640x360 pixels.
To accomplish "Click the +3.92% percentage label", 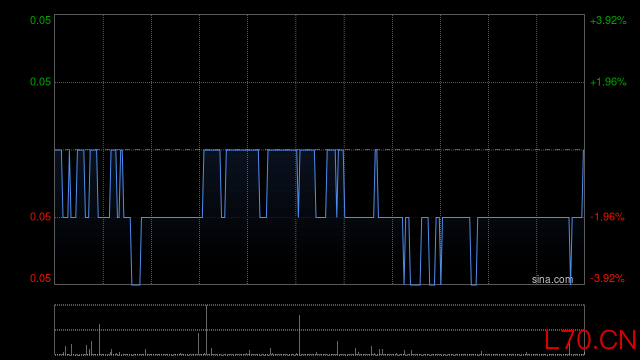I will (x=608, y=20).
